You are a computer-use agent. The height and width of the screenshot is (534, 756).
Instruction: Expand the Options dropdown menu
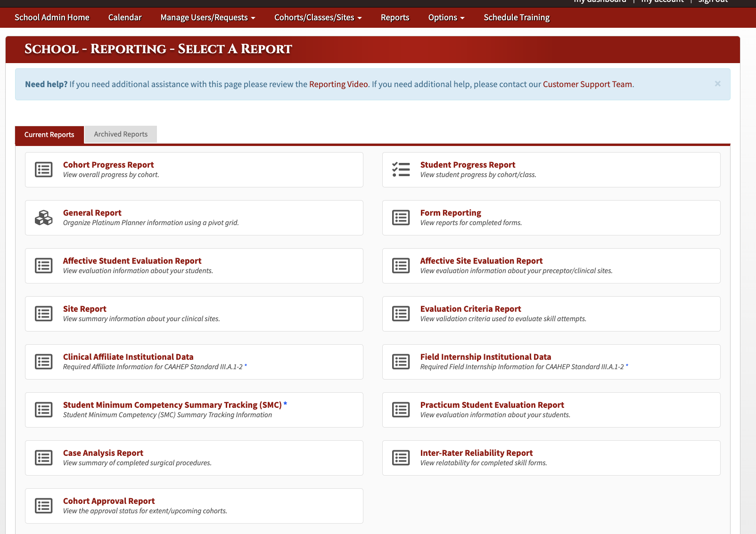(x=446, y=17)
